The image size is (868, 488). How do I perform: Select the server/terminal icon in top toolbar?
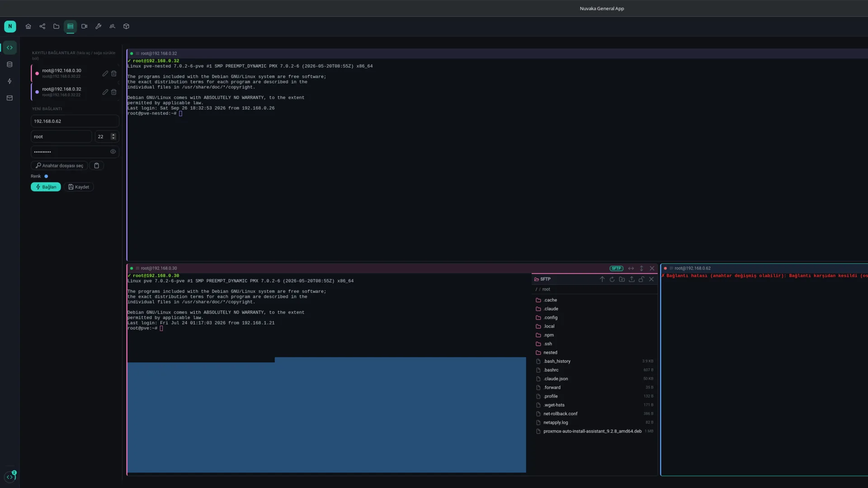click(70, 26)
